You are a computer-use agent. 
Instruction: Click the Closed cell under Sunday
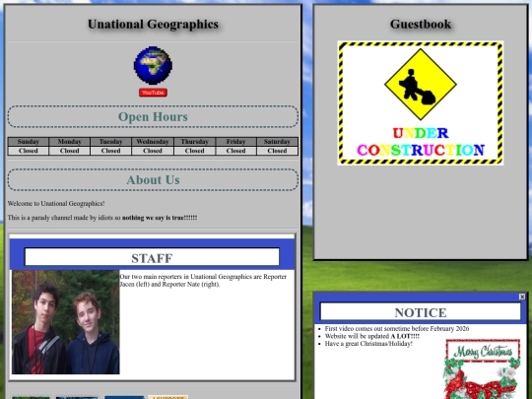(x=29, y=151)
